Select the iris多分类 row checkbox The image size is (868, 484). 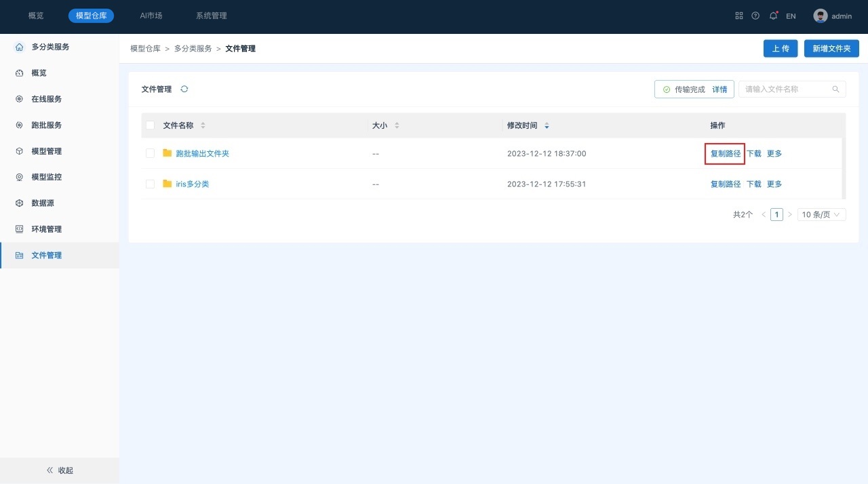(151, 184)
